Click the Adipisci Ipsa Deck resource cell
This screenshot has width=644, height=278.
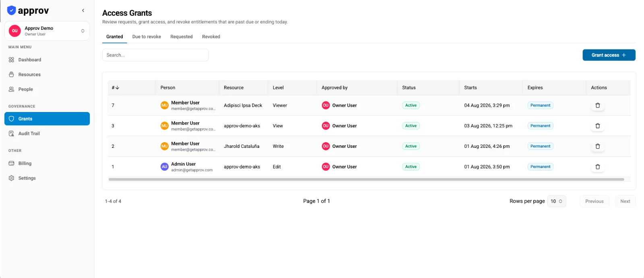[243, 106]
